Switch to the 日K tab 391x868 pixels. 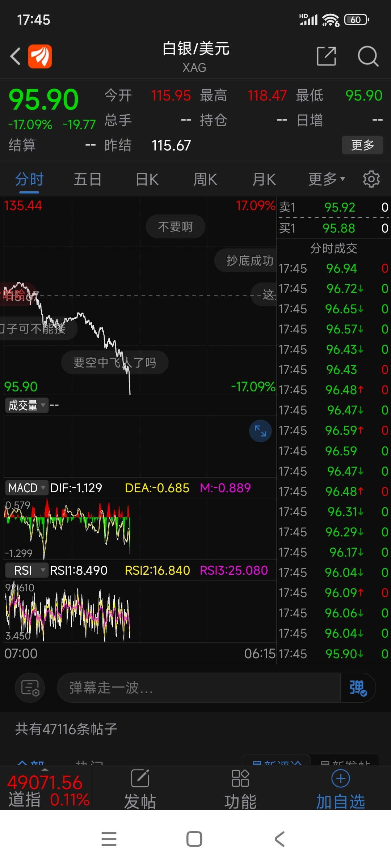click(147, 179)
